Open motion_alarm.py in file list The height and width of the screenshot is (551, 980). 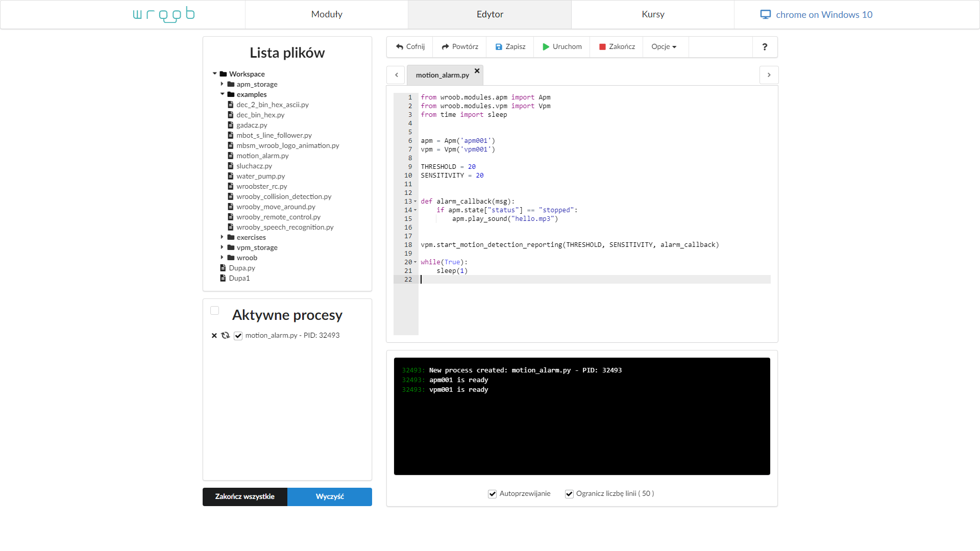[x=262, y=156]
